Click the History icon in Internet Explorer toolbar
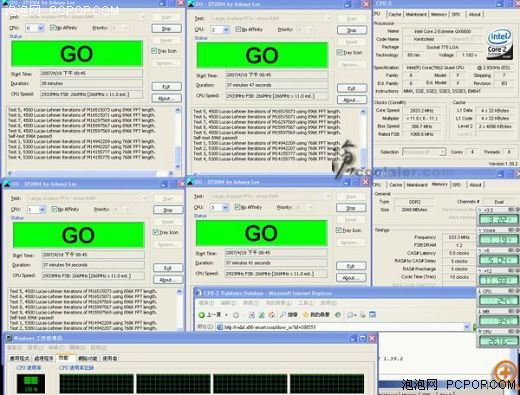This screenshot has width=520, height=395. tap(338, 315)
